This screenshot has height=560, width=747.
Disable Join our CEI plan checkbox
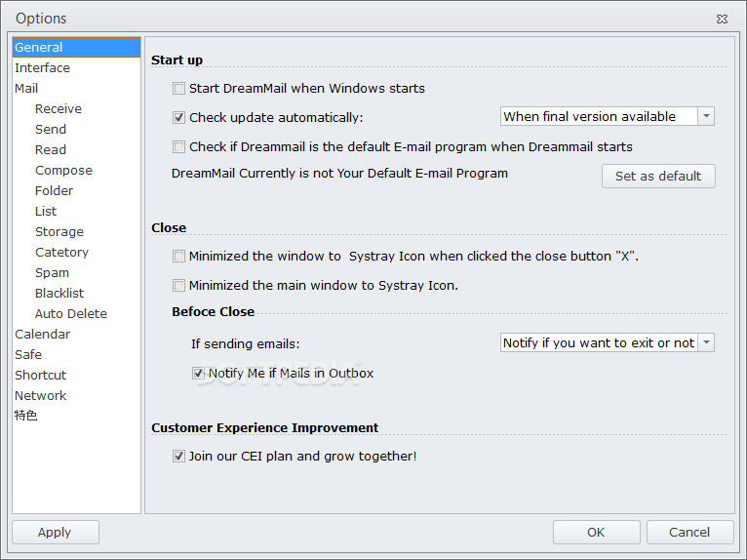(x=178, y=457)
